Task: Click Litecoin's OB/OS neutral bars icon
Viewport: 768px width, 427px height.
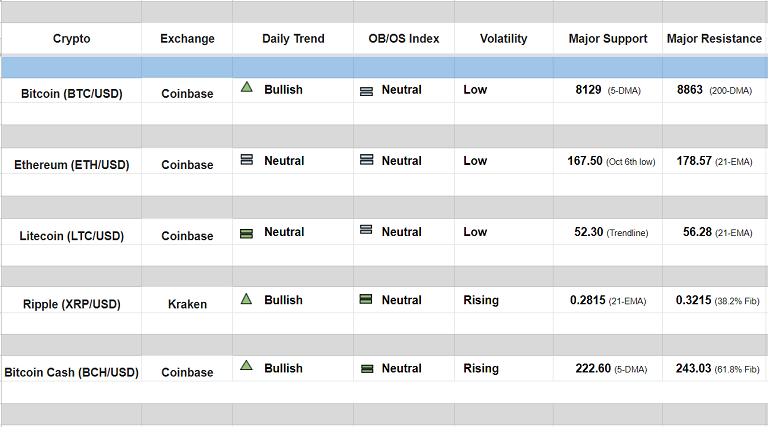Action: 366,230
